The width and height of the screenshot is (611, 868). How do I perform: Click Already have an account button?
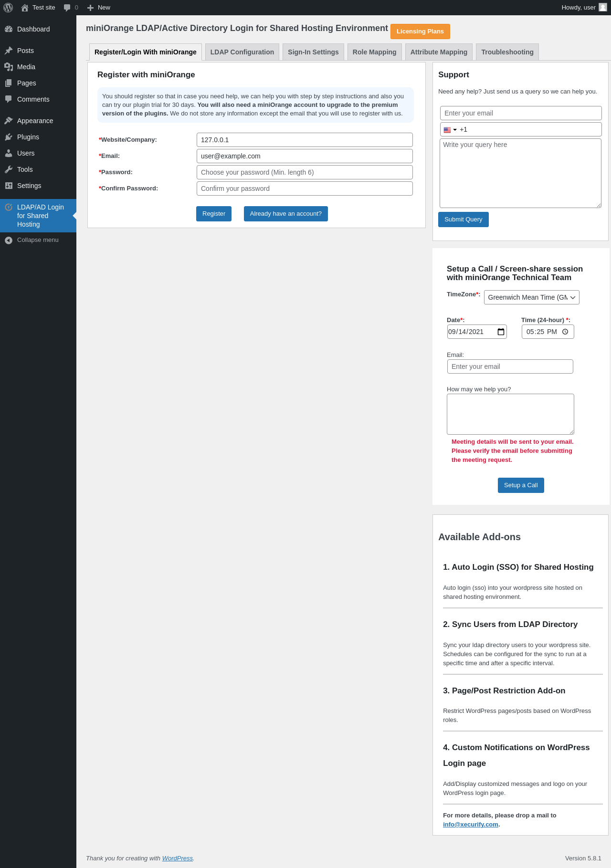[286, 214]
